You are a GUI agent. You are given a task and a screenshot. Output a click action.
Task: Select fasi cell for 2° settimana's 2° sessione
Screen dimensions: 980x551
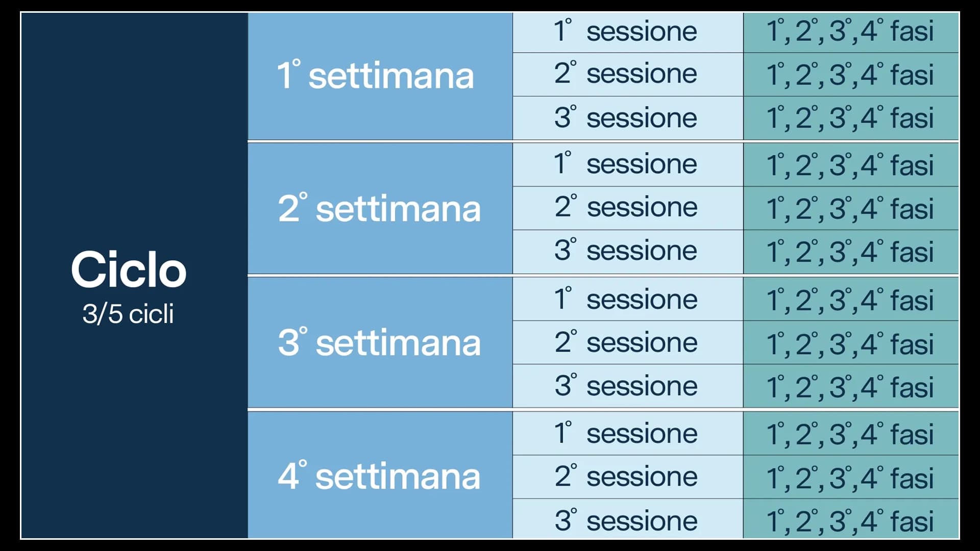click(x=850, y=208)
